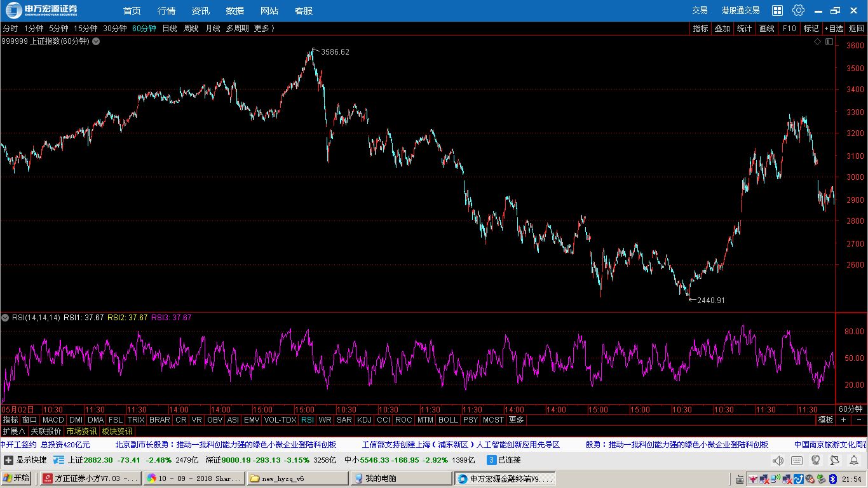The image size is (868, 488).
Task: Open new_hyzq_v6 folder in taskbar
Action: (297, 478)
